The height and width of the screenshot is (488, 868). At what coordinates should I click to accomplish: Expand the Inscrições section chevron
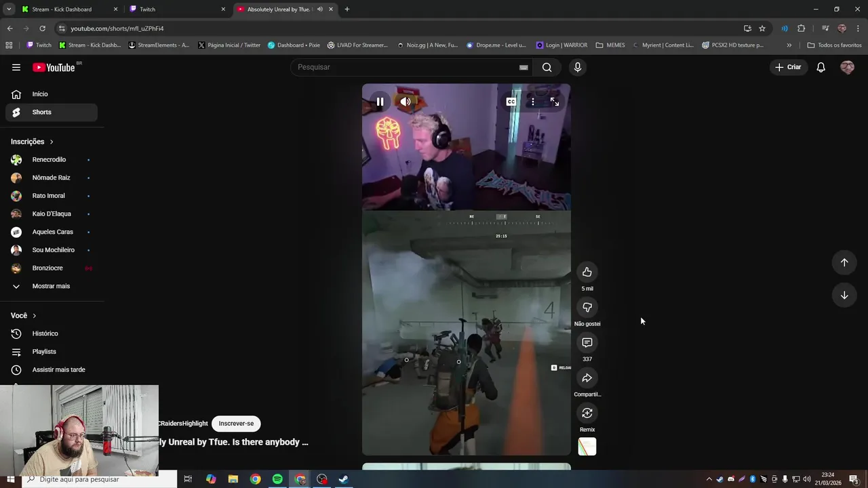(52, 142)
